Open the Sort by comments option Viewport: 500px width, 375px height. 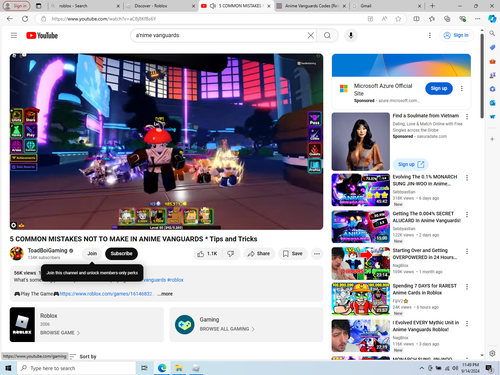coord(84,356)
